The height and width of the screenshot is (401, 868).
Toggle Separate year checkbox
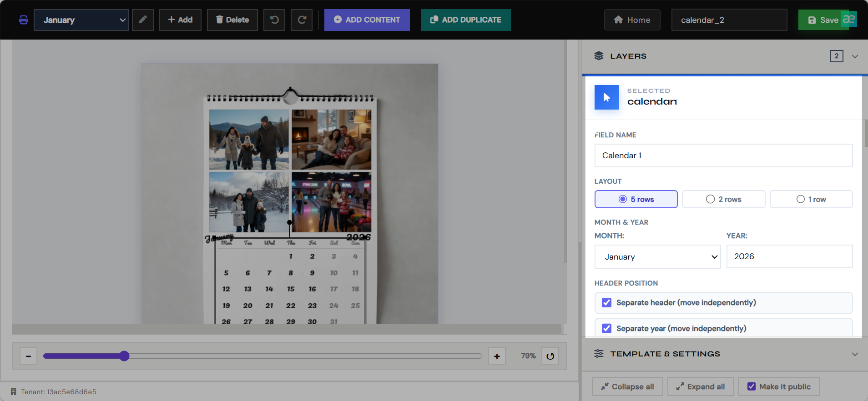click(x=607, y=328)
